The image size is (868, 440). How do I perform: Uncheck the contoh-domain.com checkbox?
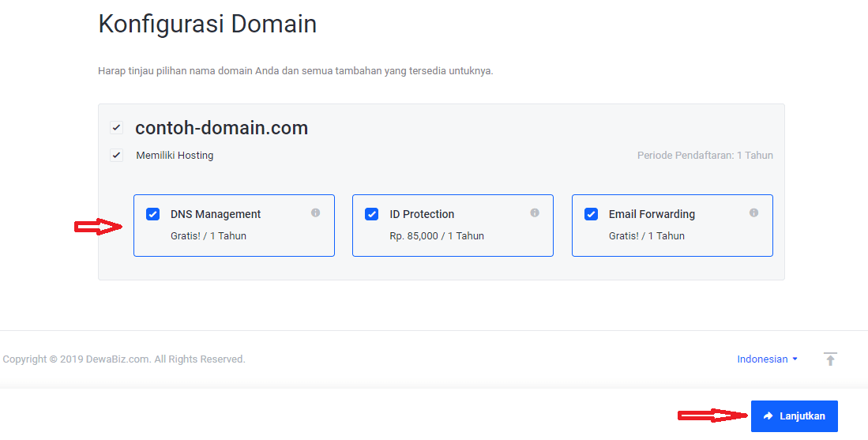[117, 128]
